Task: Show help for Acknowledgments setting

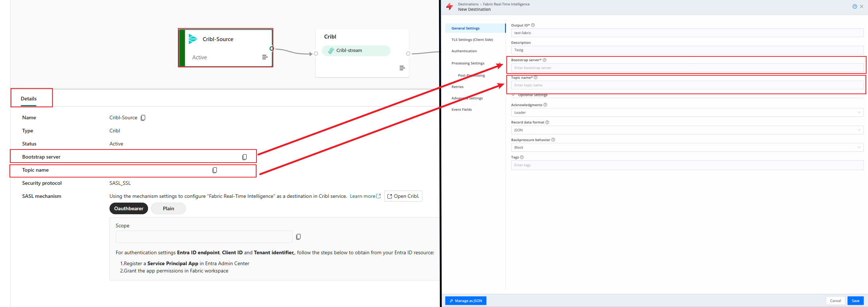Action: tap(545, 105)
